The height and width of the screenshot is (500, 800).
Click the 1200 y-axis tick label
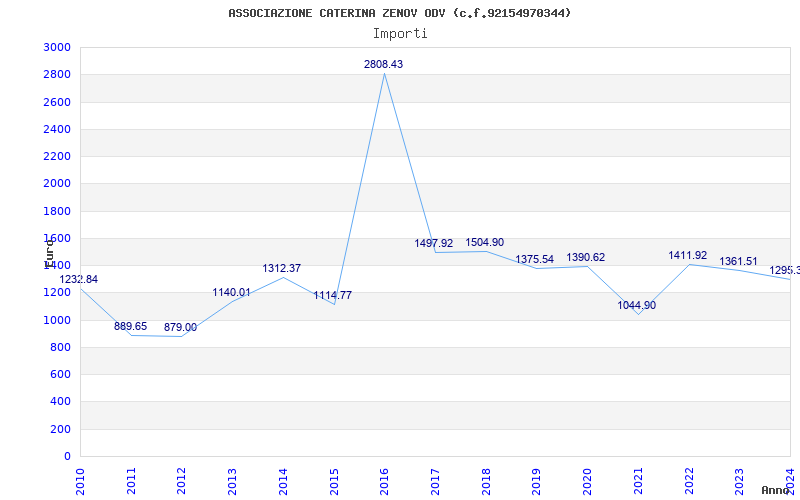pos(57,293)
